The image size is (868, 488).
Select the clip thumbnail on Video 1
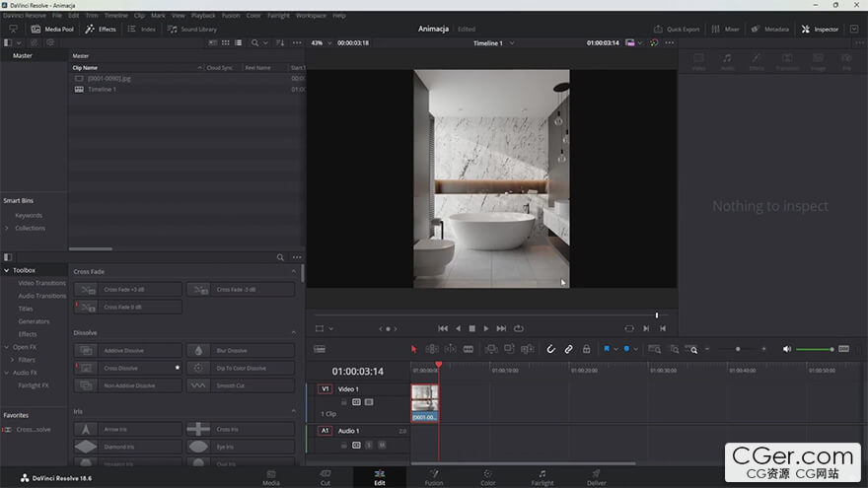(425, 399)
